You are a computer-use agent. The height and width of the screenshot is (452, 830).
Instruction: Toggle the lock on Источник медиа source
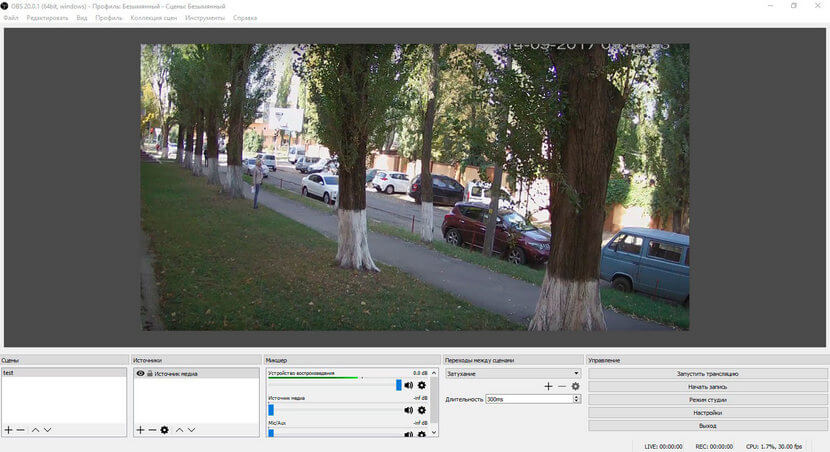(x=150, y=373)
